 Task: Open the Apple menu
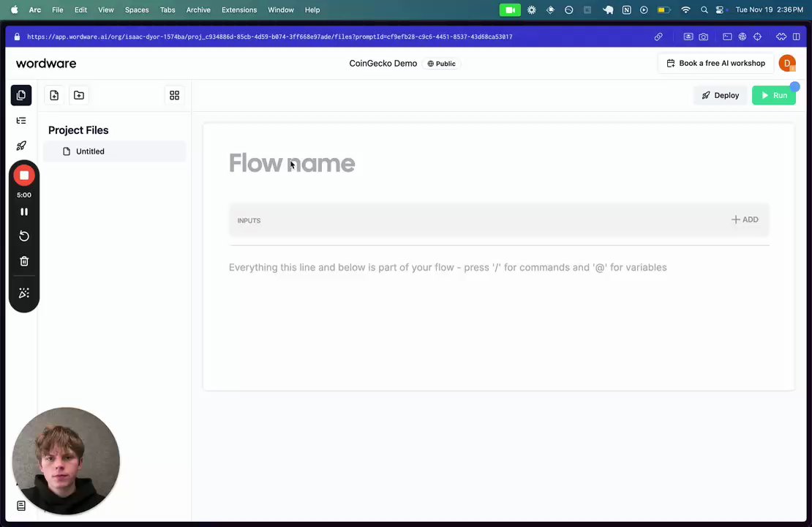point(15,10)
